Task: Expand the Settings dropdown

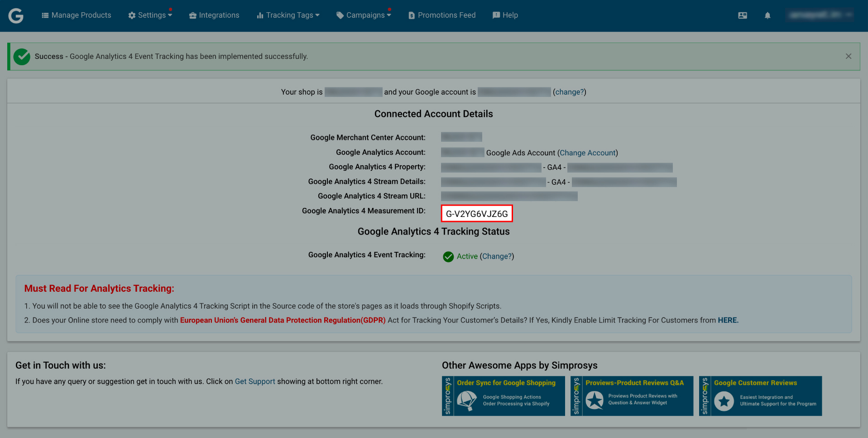Action: 150,15
